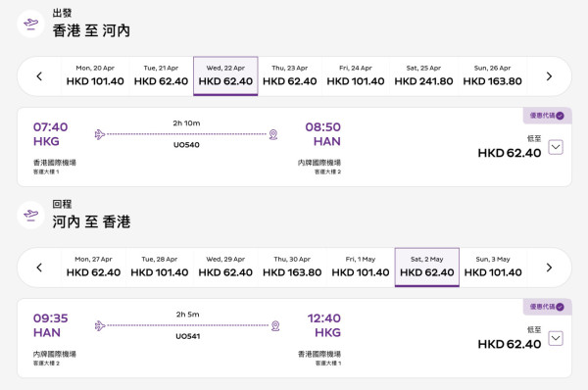
Task: Click the return plane icon beside 河內 至 香港
Action: [30, 216]
